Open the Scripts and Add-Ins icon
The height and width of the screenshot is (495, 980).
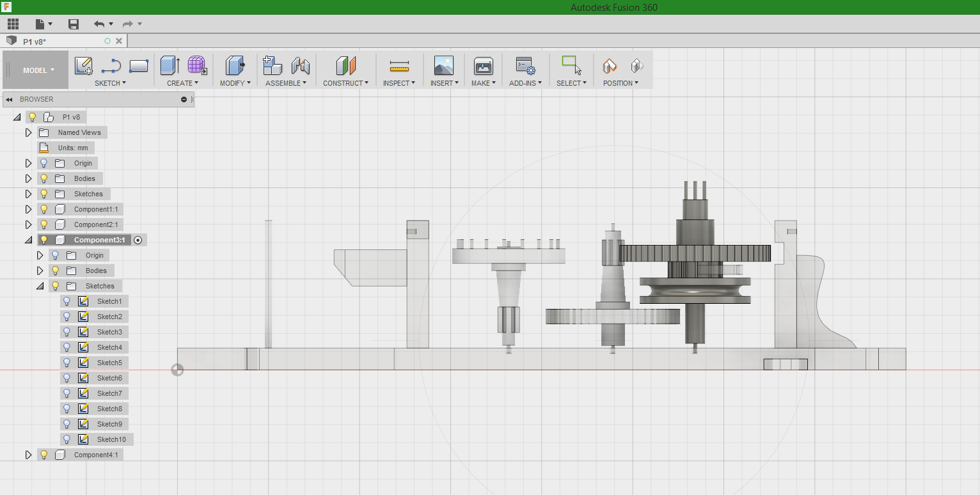[525, 65]
